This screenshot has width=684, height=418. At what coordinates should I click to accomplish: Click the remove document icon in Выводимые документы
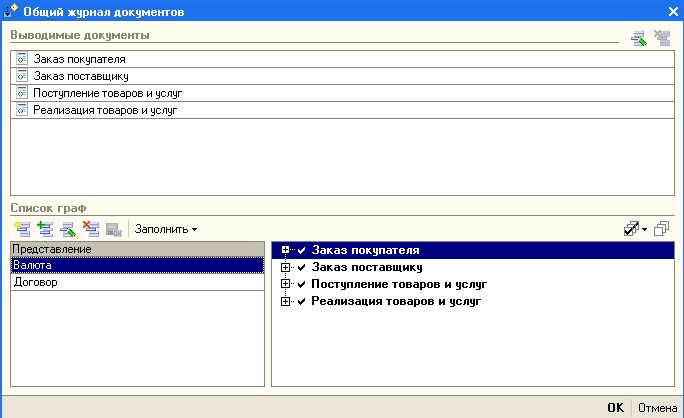click(661, 39)
